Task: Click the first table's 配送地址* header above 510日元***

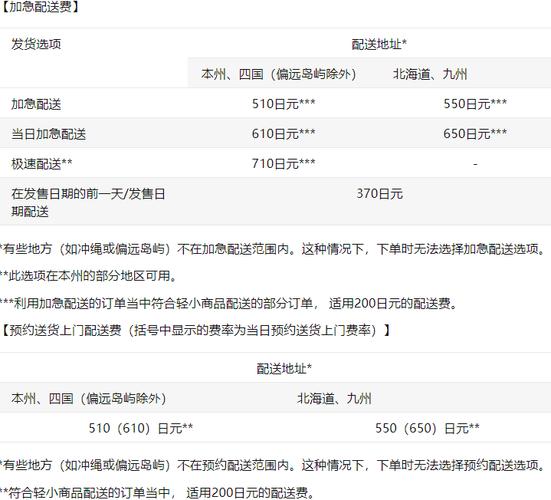Action: [379, 44]
